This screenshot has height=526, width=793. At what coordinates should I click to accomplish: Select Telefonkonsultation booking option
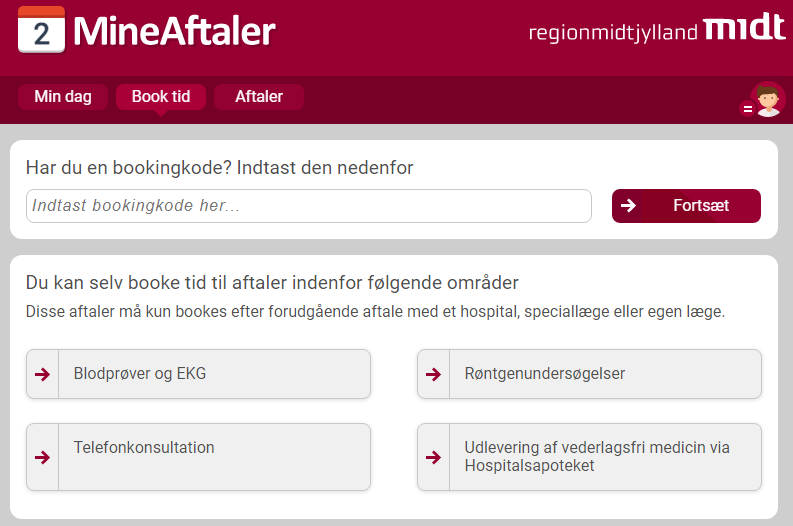(x=198, y=457)
